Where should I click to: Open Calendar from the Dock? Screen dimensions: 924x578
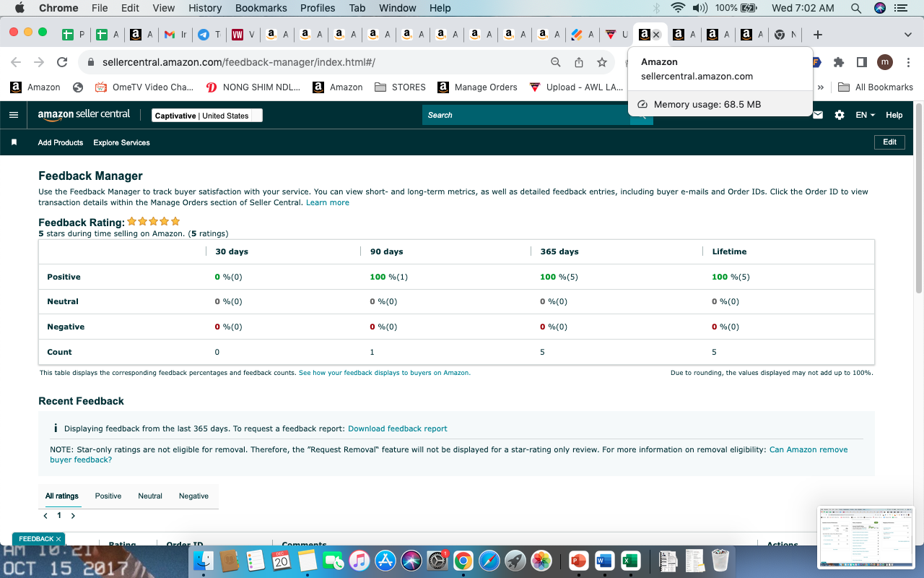(x=281, y=561)
